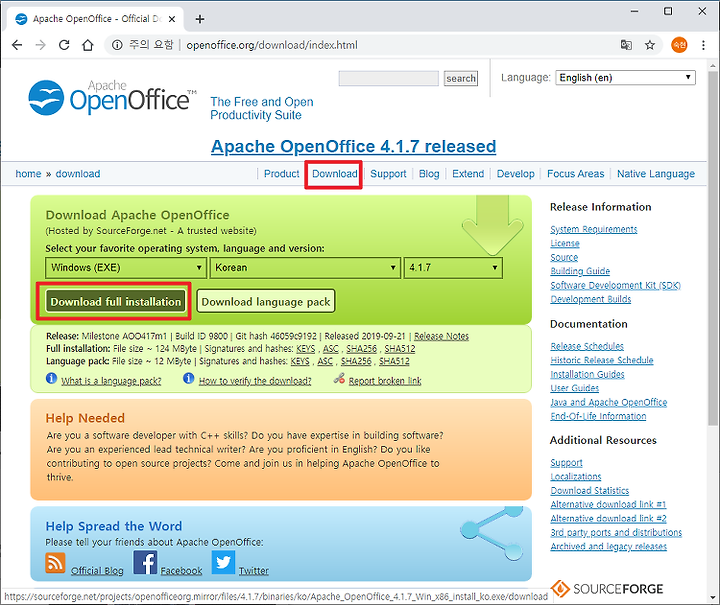Screen dimensions: 720x605
Task: Open the Develop menu item
Action: 516,174
